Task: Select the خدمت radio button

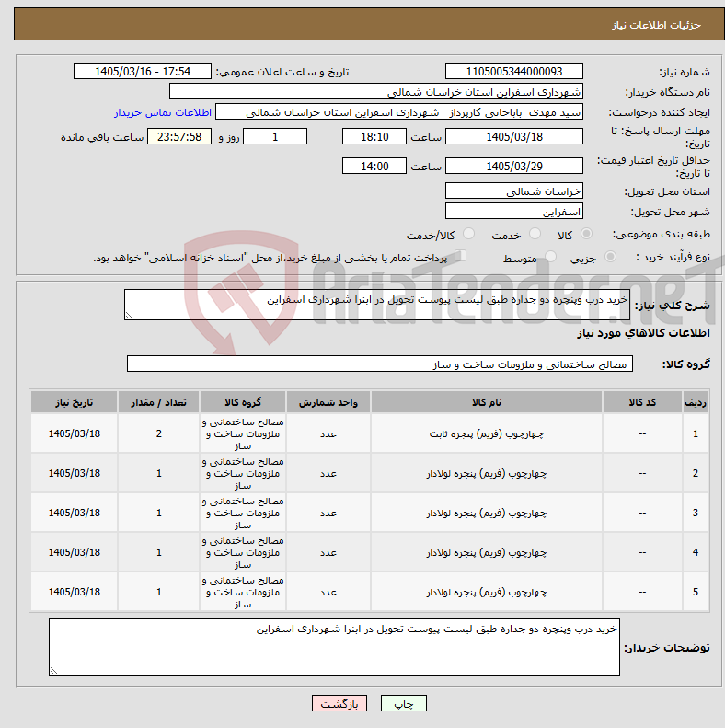Action: coord(535,234)
